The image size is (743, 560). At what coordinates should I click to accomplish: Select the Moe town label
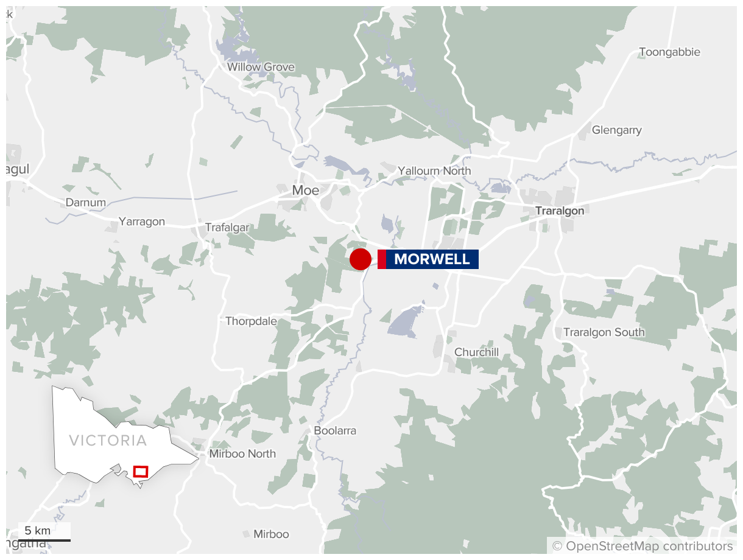306,191
